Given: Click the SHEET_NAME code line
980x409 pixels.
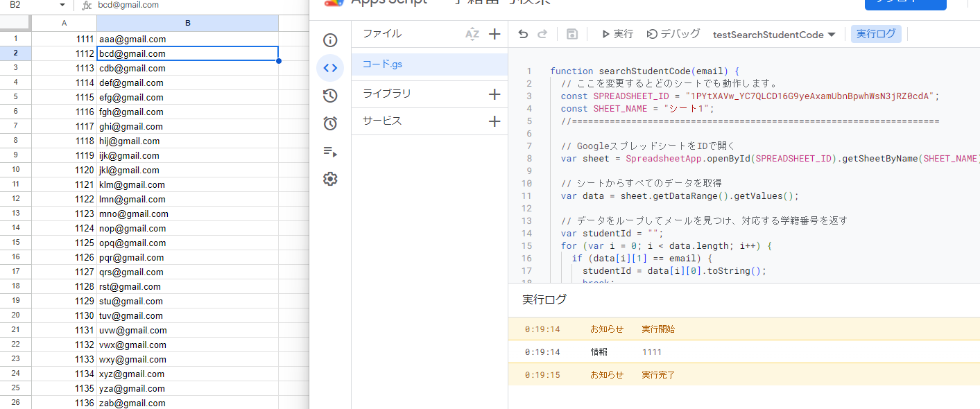Looking at the screenshot, I should [637, 109].
